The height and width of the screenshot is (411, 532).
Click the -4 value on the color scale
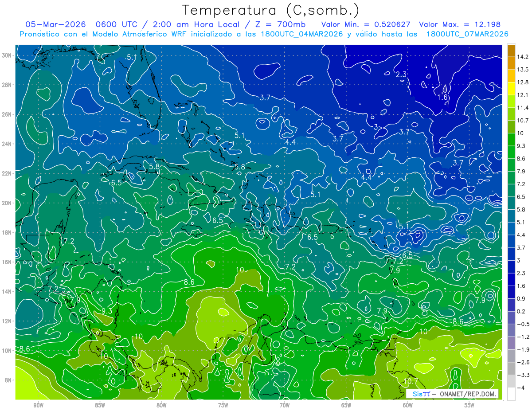tap(520, 388)
